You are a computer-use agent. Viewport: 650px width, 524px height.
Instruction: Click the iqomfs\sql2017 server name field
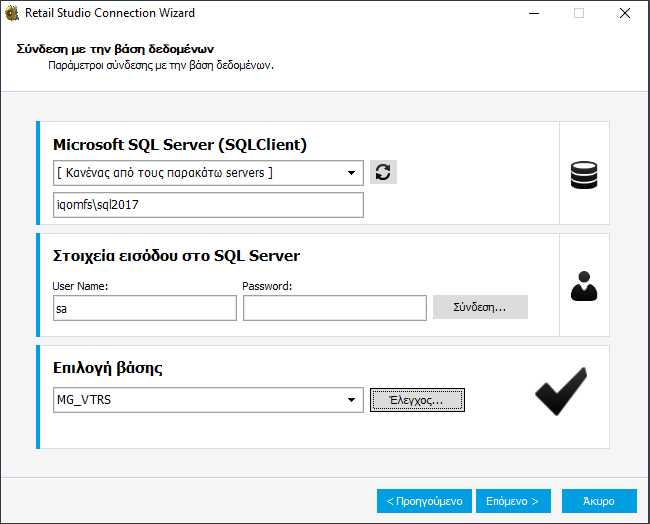click(207, 205)
